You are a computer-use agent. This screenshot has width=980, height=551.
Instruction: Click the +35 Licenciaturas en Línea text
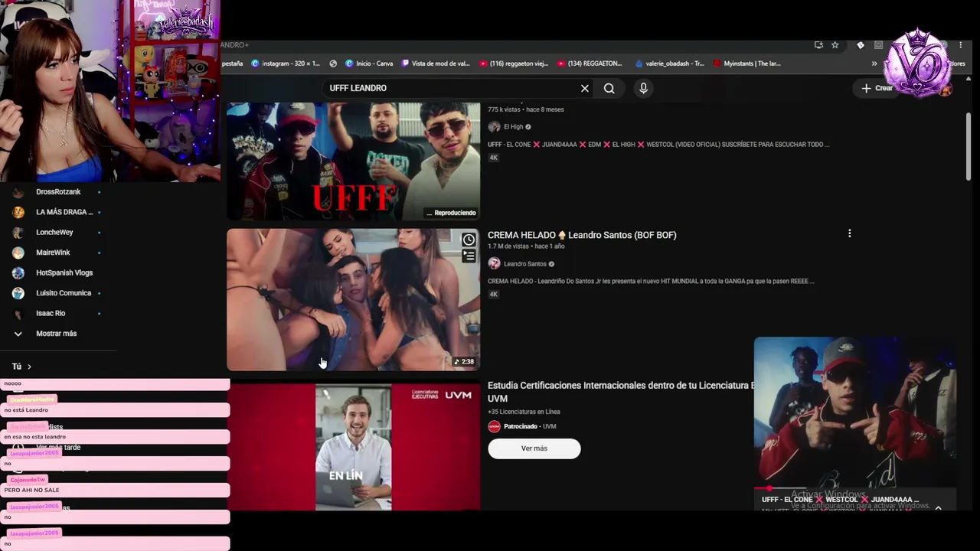click(x=524, y=412)
